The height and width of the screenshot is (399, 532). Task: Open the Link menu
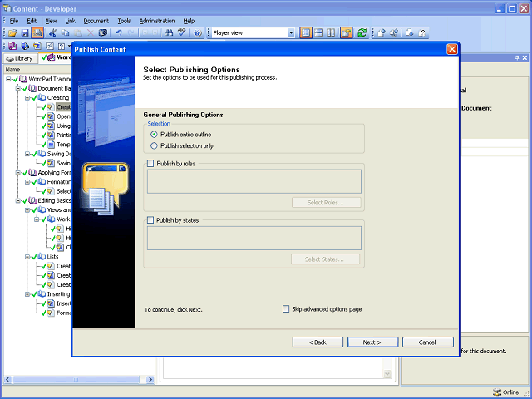70,21
